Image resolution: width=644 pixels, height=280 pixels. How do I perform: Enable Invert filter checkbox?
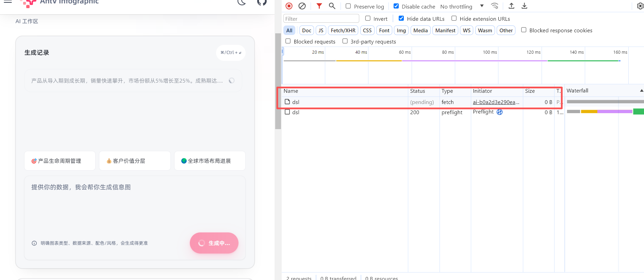point(368,18)
